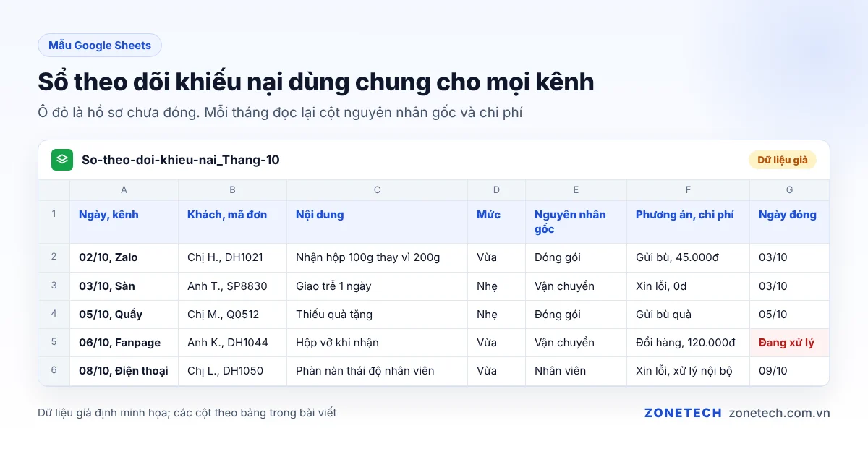
Task: Select the cell 'Nhân viên'
Action: [x=576, y=370]
